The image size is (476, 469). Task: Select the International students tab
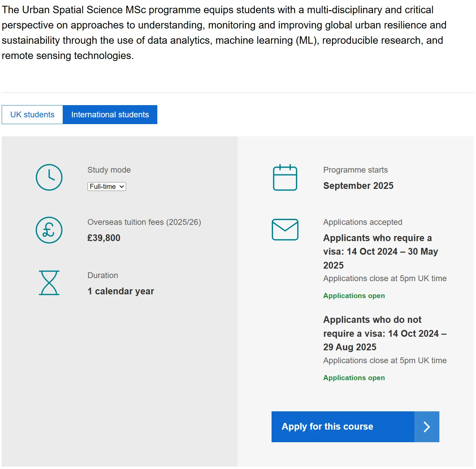click(x=110, y=115)
